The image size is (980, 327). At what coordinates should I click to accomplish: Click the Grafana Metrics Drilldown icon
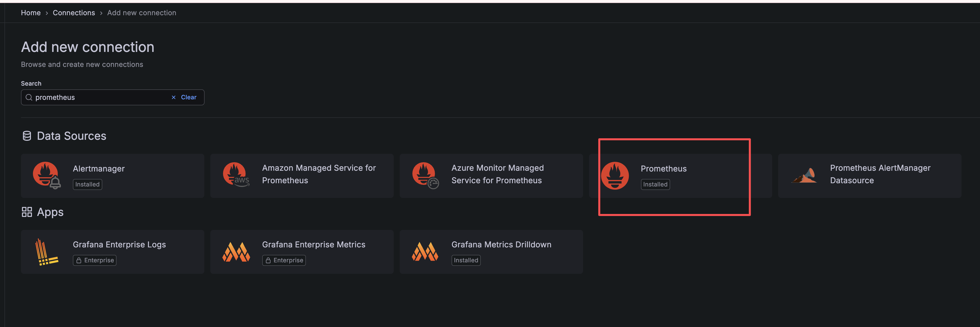click(x=425, y=252)
